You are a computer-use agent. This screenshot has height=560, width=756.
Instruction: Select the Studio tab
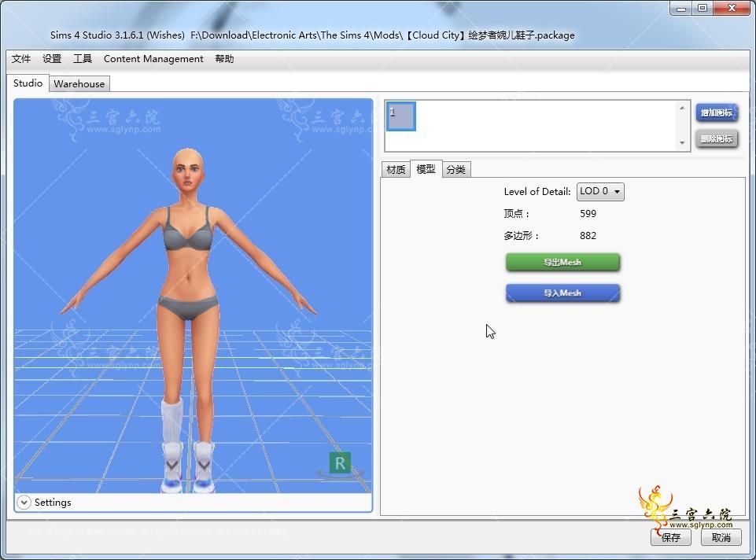pyautogui.click(x=28, y=83)
